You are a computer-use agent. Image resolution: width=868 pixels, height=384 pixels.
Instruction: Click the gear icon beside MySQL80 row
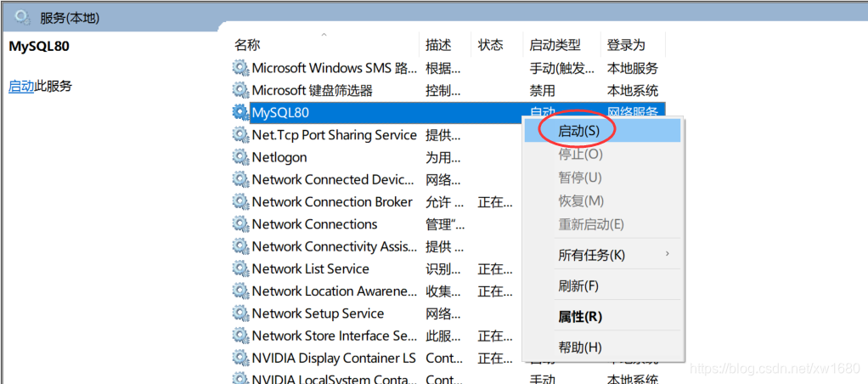pyautogui.click(x=240, y=112)
